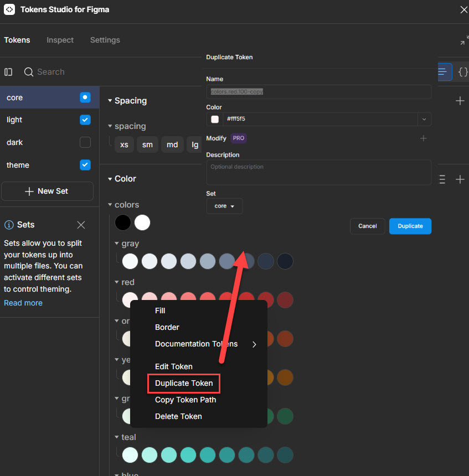Viewport: 469px width, 476px height.
Task: Collapse the red color group
Action: (117, 282)
